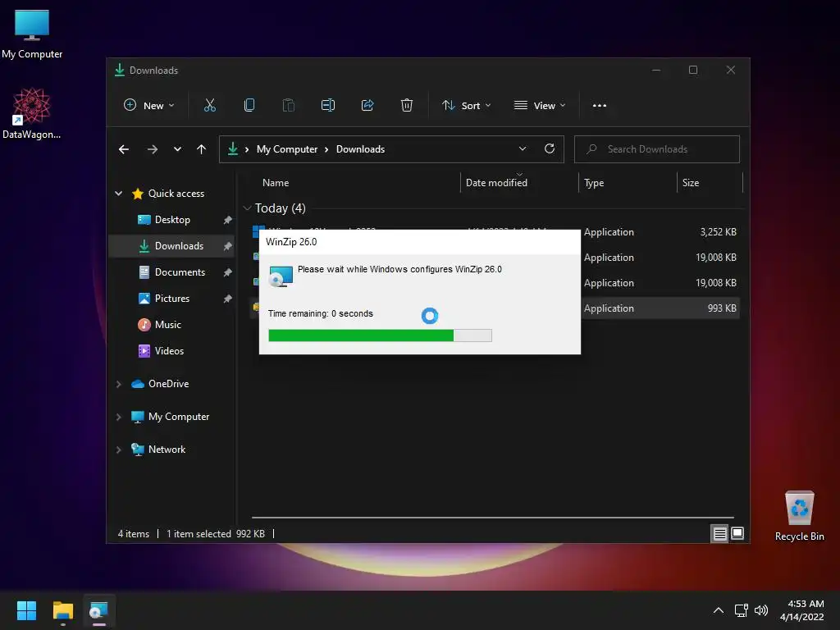
Task: Click the chevron before My Computer breadcrumb
Action: point(247,149)
